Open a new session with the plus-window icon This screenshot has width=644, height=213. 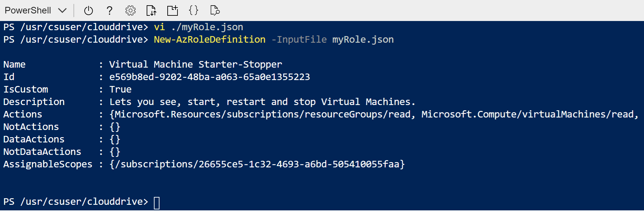click(173, 11)
